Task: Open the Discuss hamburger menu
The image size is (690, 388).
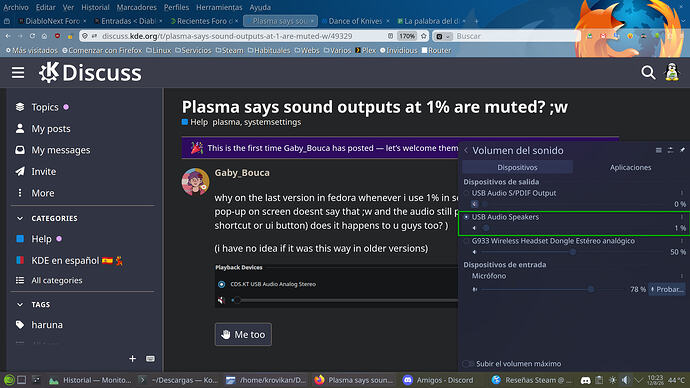Action: (18, 73)
